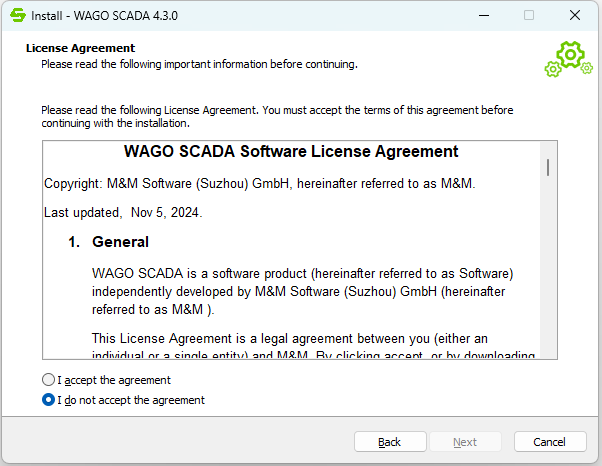Click the "License Agreement" bold page heading
The width and height of the screenshot is (602, 466).
click(80, 48)
